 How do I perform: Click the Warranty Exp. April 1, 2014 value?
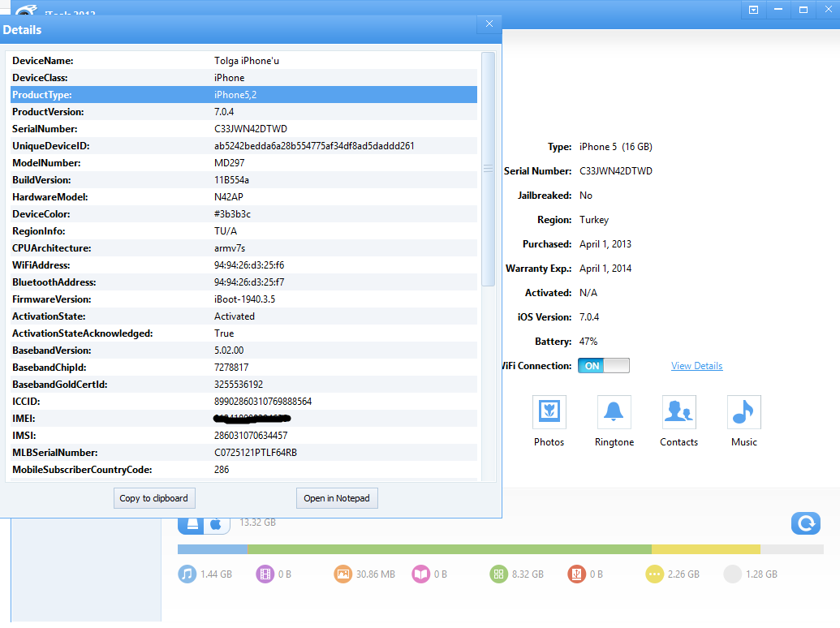tap(605, 269)
